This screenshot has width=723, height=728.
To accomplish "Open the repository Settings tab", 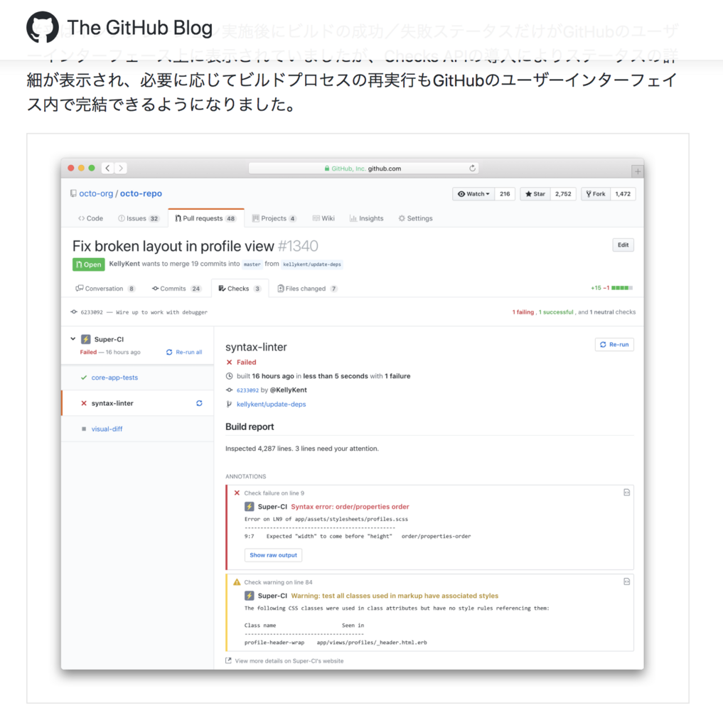I will coord(415,218).
